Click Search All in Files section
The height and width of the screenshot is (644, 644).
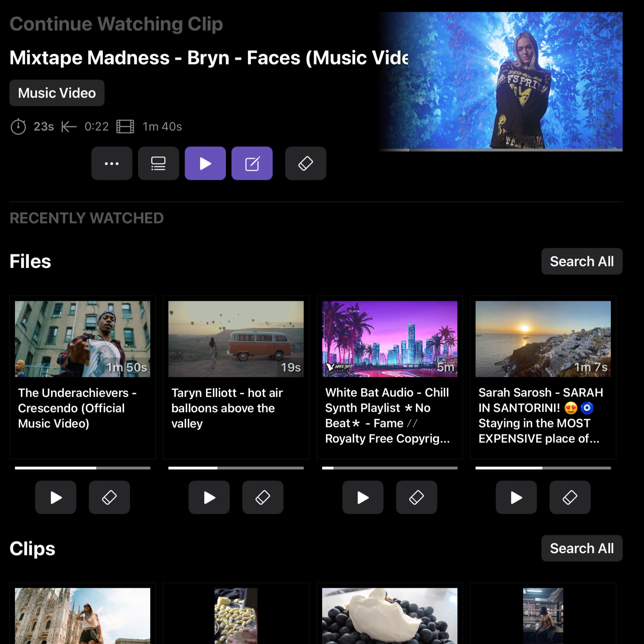click(581, 261)
